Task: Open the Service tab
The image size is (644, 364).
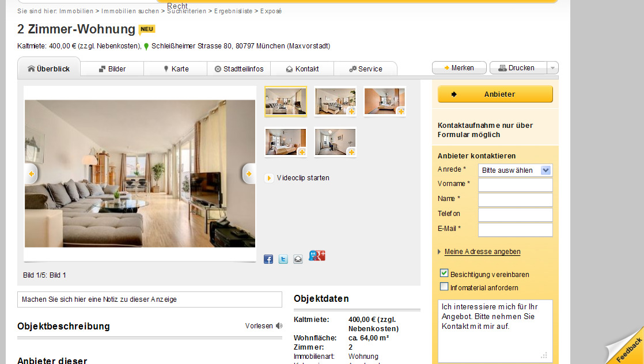Action: tap(366, 69)
